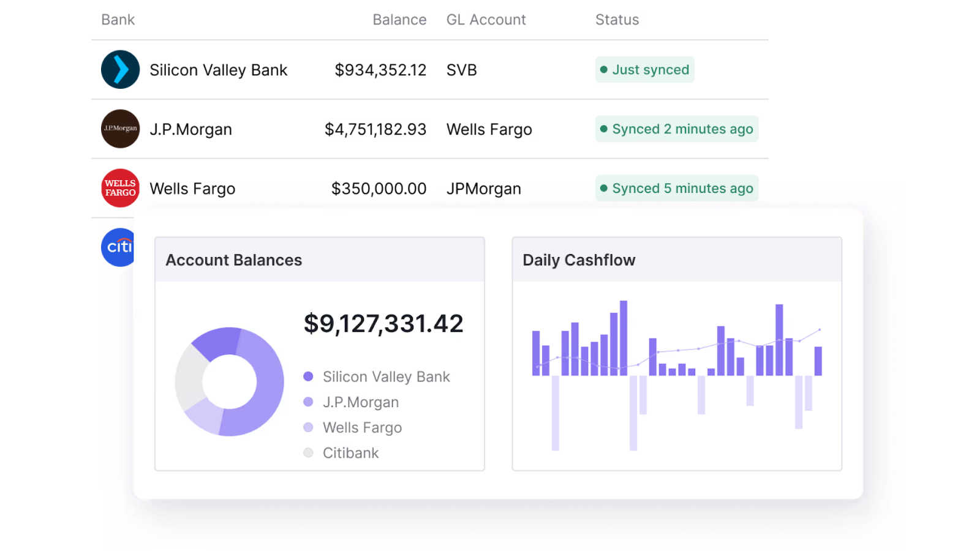Select the J.P.Morgan legend label
This screenshot has height=551, width=980.
click(361, 402)
